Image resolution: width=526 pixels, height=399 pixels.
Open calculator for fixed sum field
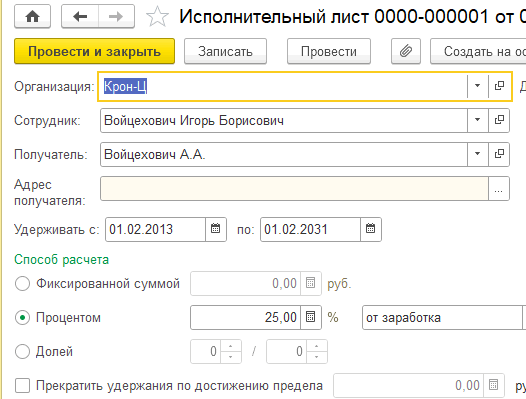coord(311,283)
